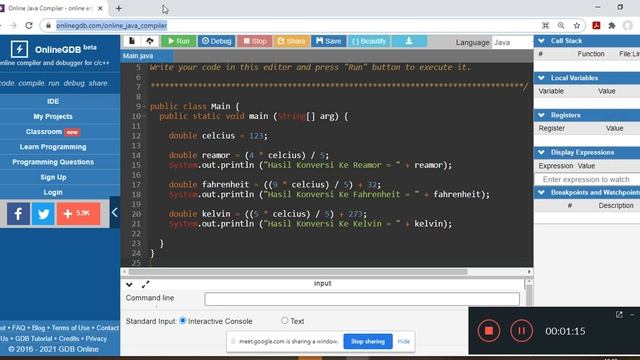Open My Projects in the sidebar

[x=53, y=116]
